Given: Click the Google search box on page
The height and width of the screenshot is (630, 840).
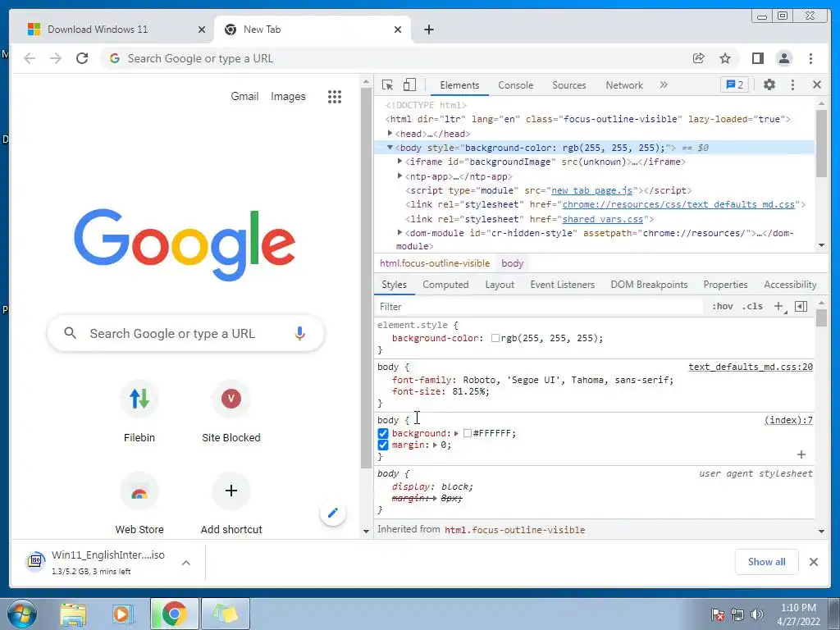Looking at the screenshot, I should click(185, 333).
